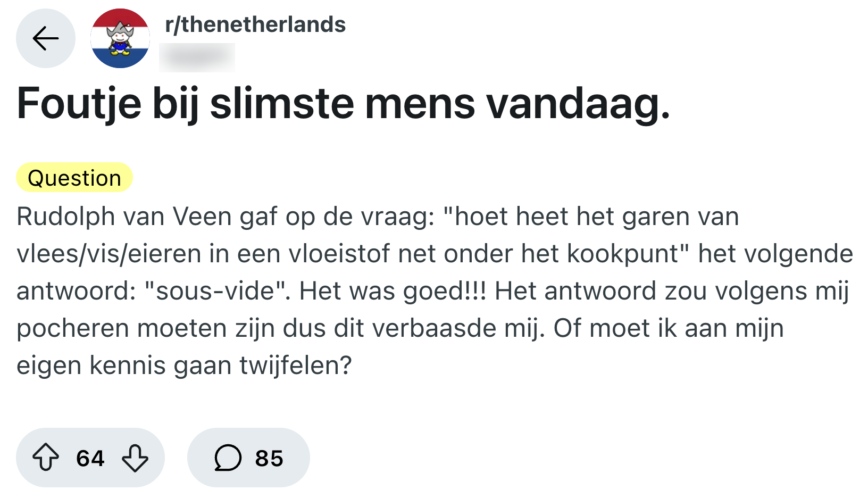Image resolution: width=868 pixels, height=498 pixels.
Task: Open the blurred author username
Action: tap(197, 57)
